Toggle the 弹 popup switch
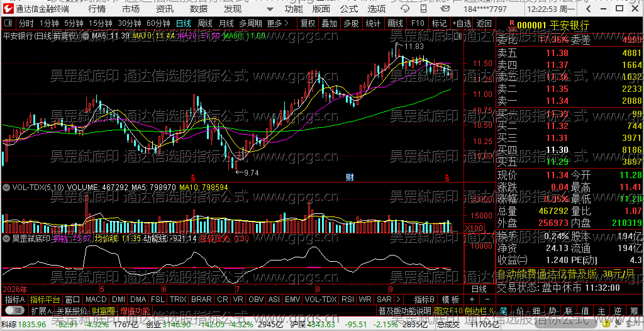 point(15,310)
